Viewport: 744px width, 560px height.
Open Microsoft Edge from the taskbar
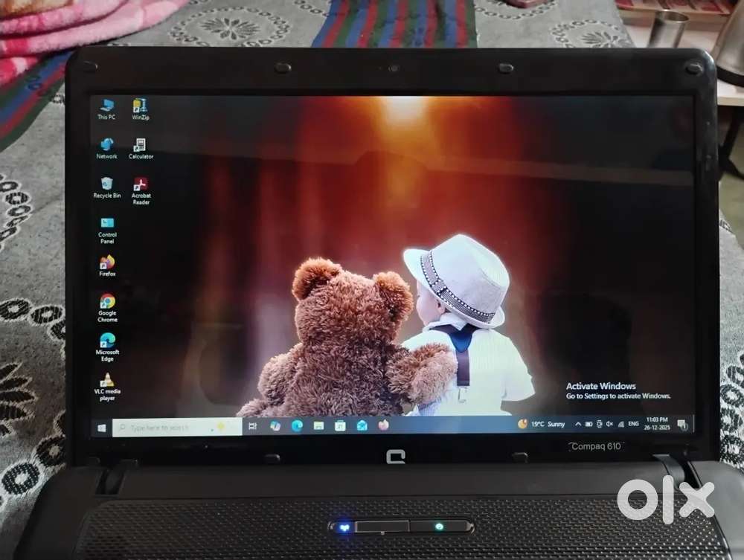(x=297, y=426)
